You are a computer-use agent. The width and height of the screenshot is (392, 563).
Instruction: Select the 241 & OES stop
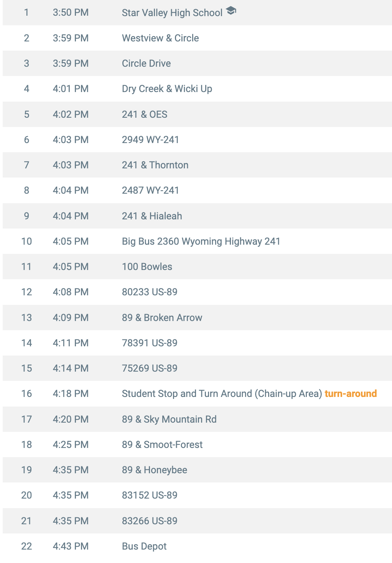pyautogui.click(x=145, y=114)
